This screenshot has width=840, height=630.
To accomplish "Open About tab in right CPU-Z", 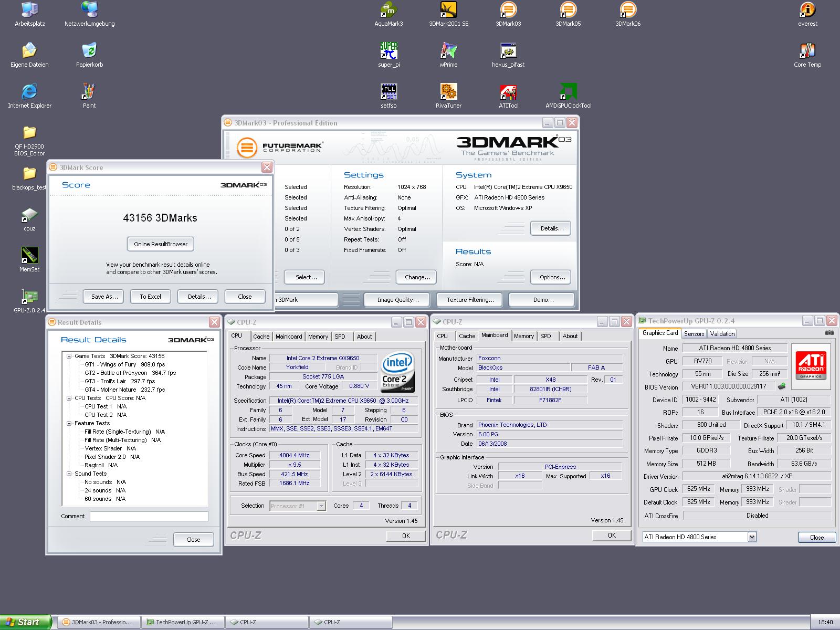I will coord(570,336).
